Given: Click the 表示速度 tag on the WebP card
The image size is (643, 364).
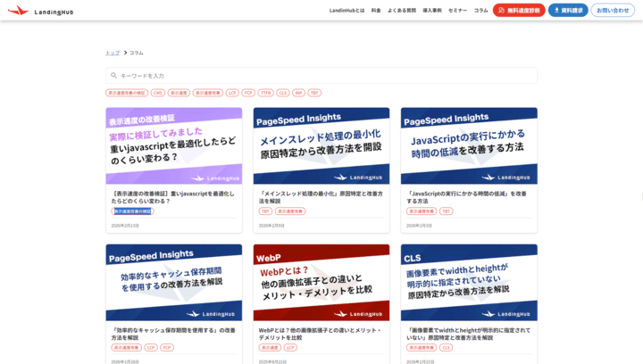Looking at the screenshot, I should point(270,348).
